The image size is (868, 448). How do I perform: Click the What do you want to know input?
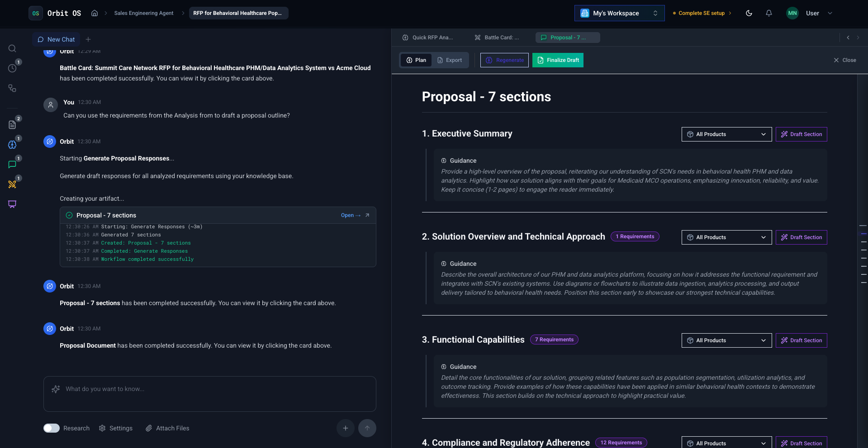[209, 389]
